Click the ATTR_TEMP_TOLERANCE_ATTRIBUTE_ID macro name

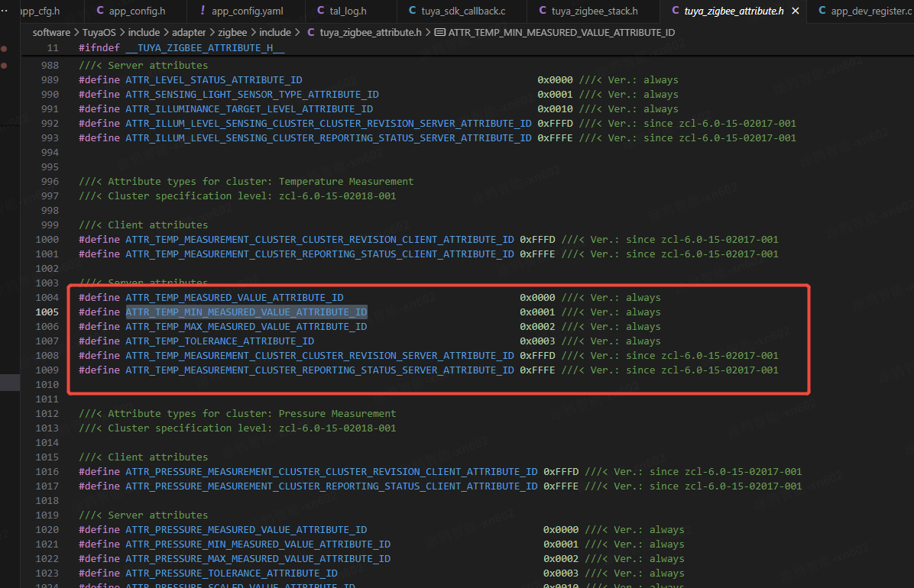click(219, 341)
